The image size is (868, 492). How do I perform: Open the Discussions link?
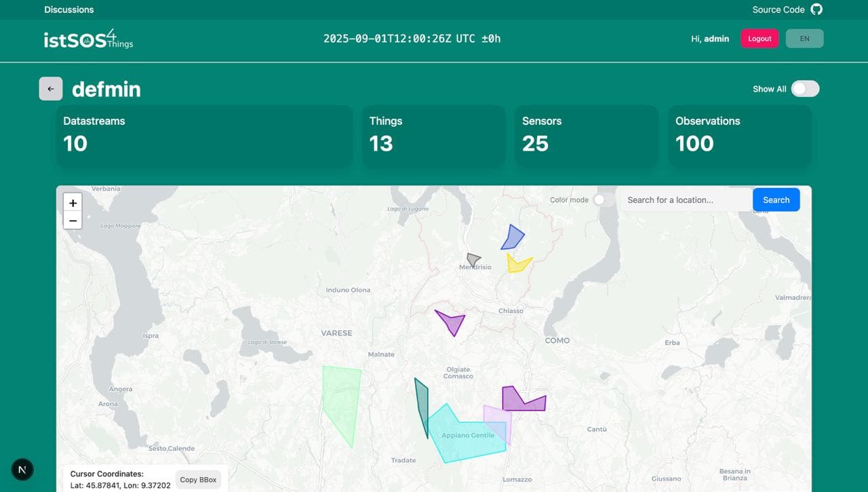pos(69,10)
